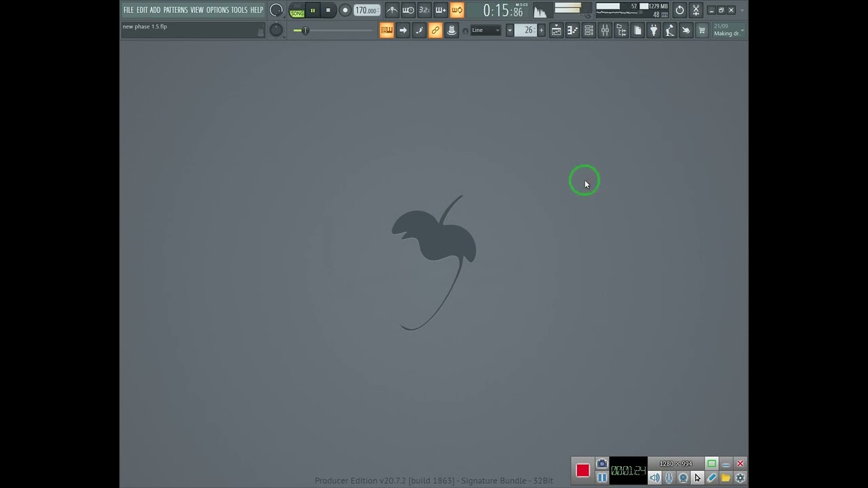Click the pattern number 26 field
Screen dimensions: 868x488
pyautogui.click(x=526, y=30)
